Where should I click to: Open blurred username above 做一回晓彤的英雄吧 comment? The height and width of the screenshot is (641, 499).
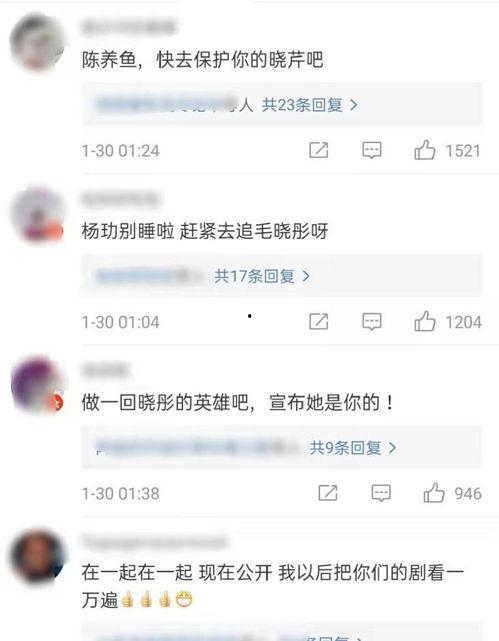coord(105,370)
